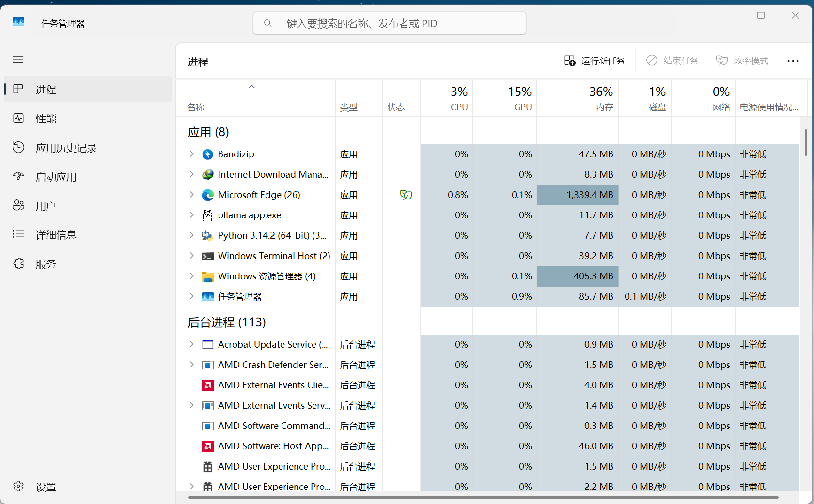Select the 1,339.4 MB memory cell
The height and width of the screenshot is (504, 814).
(x=578, y=195)
